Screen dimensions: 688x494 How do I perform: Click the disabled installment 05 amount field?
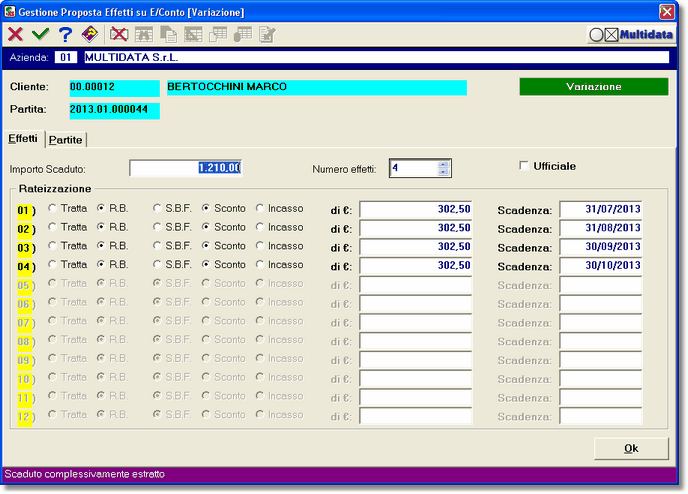pos(416,285)
